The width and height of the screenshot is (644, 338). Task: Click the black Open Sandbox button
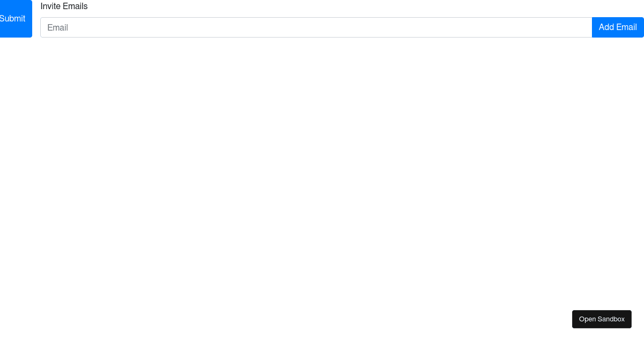click(x=602, y=319)
